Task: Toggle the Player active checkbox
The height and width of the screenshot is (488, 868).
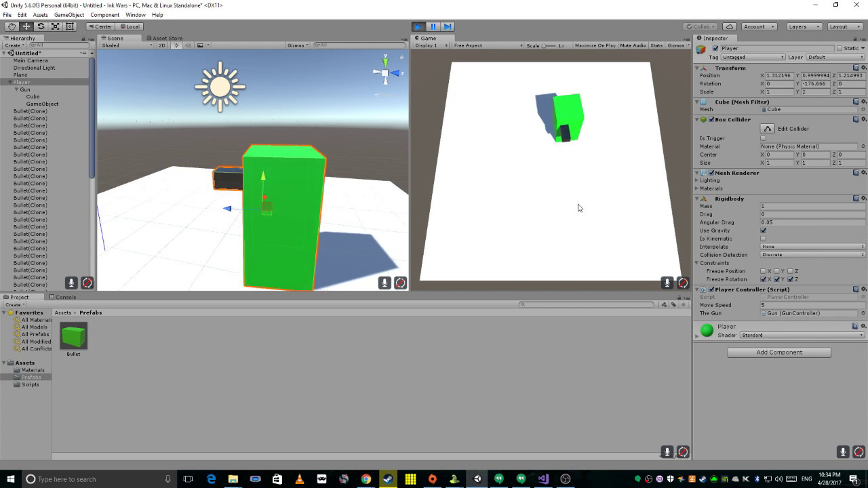Action: point(715,48)
